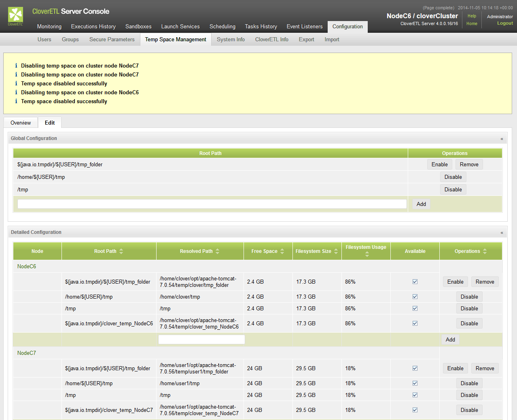This screenshot has width=517, height=420.
Task: Sort by Filesystem Usage column arrows
Action: 367,255
